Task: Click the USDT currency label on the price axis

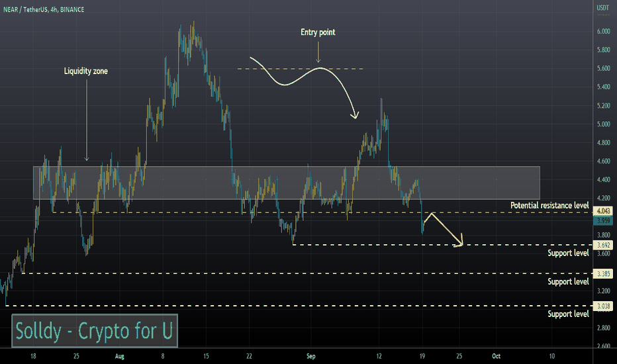Action: [x=603, y=7]
